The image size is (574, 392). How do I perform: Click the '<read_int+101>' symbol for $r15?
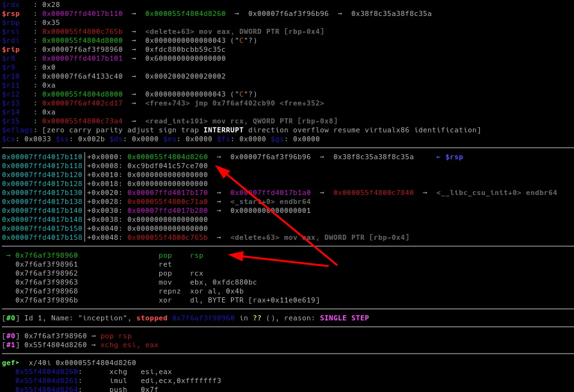[177, 122]
